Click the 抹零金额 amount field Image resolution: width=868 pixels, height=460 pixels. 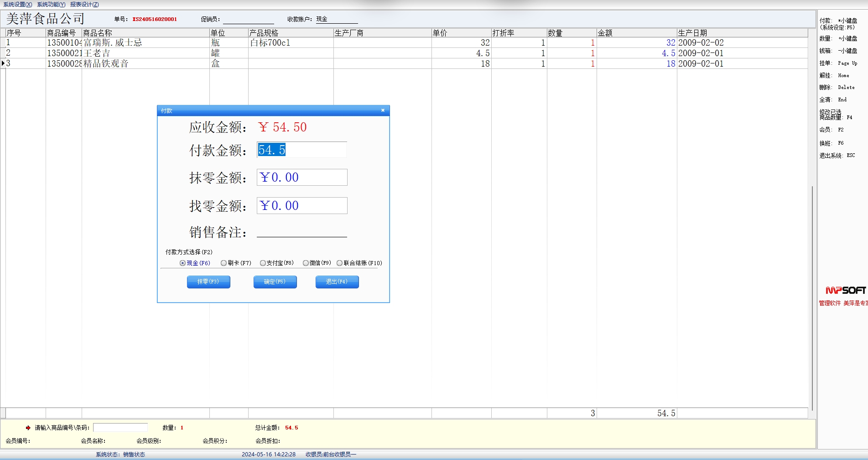[301, 178]
